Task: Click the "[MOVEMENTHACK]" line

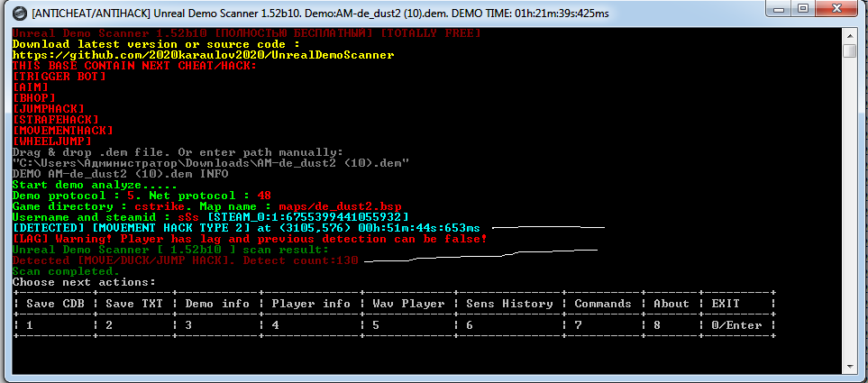Action: coord(62,131)
